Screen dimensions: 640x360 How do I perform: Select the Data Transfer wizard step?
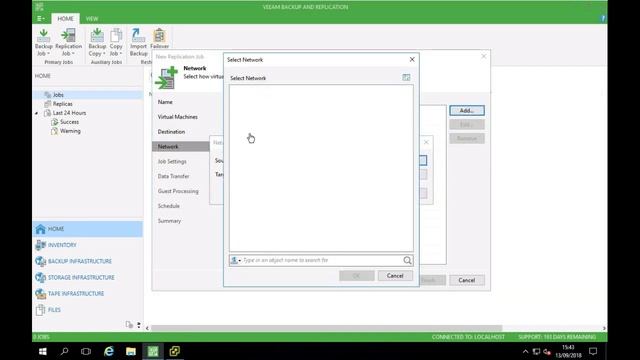click(173, 176)
